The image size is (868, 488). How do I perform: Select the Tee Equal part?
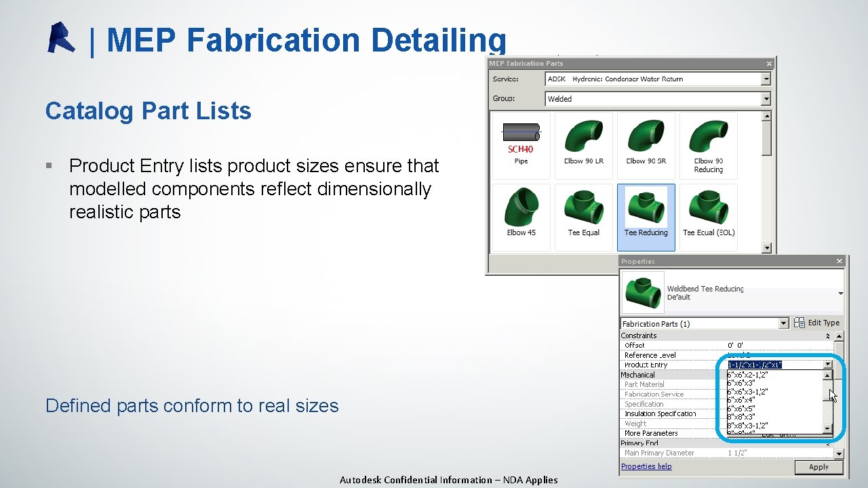pyautogui.click(x=583, y=217)
